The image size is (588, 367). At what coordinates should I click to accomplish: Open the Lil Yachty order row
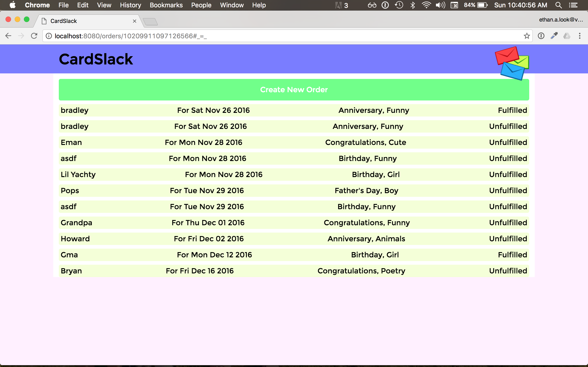pos(294,175)
